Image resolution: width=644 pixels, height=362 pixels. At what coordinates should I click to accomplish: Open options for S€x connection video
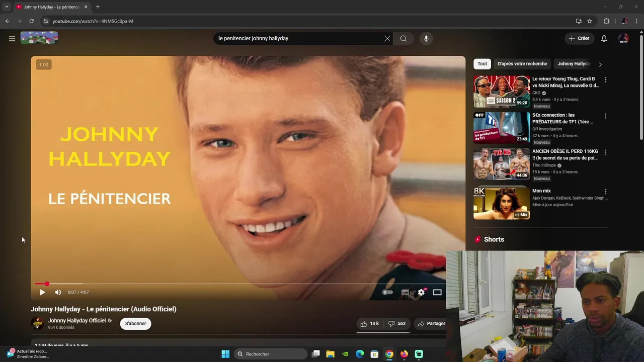point(606,116)
